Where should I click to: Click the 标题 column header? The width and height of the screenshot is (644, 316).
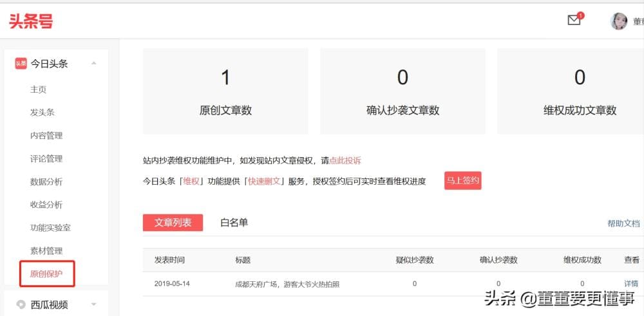pyautogui.click(x=243, y=260)
